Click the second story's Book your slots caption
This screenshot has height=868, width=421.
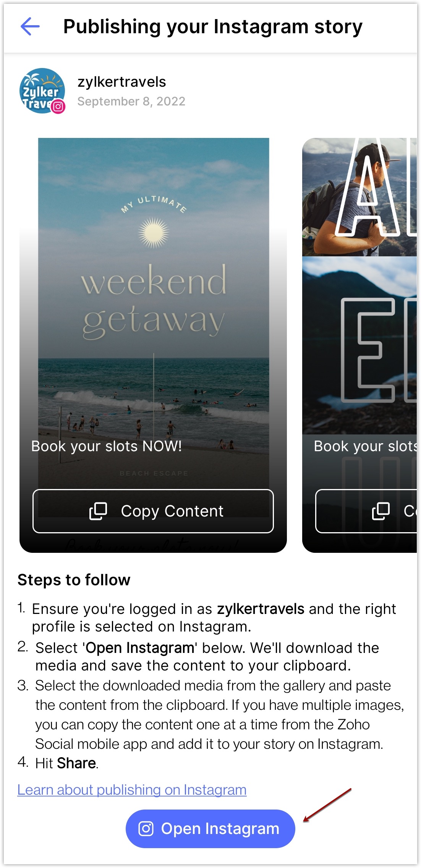coord(365,446)
